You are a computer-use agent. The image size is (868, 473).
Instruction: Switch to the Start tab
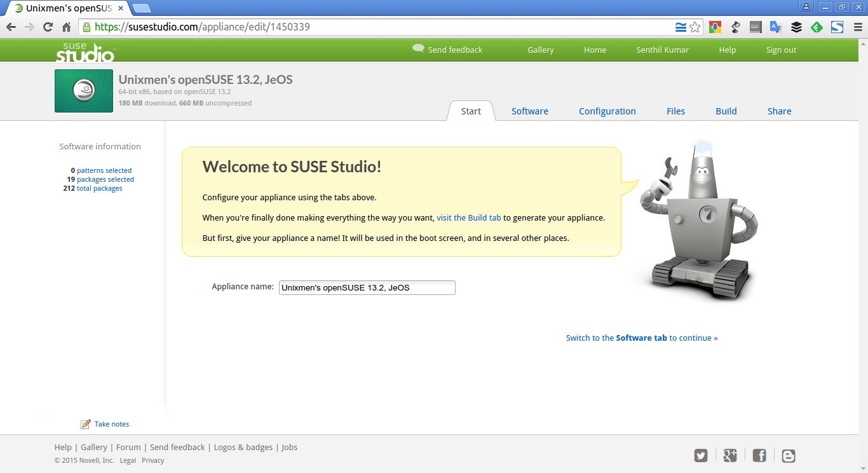[x=471, y=111]
